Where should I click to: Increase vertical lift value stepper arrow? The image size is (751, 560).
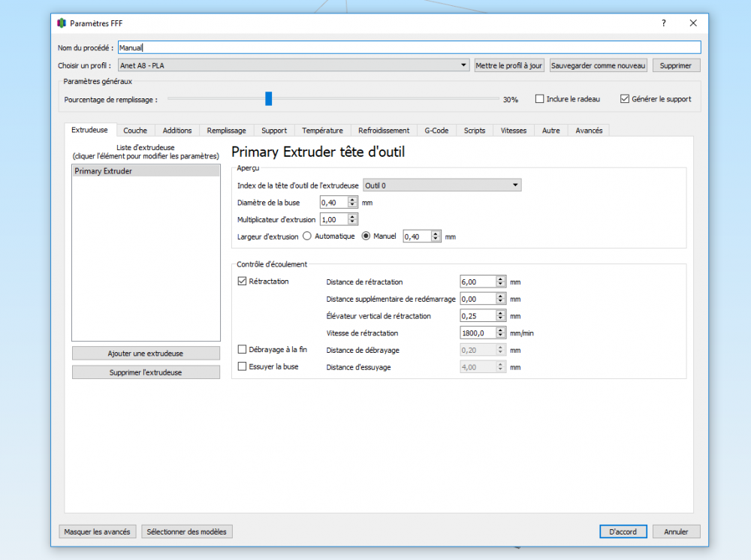(x=500, y=313)
